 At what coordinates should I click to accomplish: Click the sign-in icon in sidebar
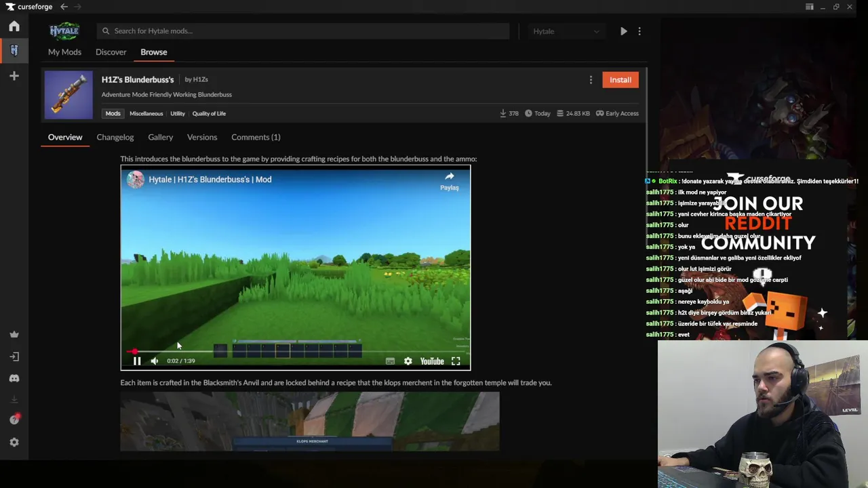pyautogui.click(x=14, y=357)
